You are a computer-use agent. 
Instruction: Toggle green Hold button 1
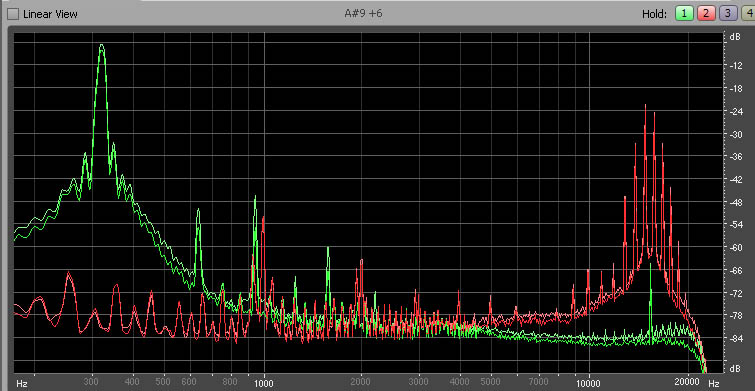(x=683, y=13)
